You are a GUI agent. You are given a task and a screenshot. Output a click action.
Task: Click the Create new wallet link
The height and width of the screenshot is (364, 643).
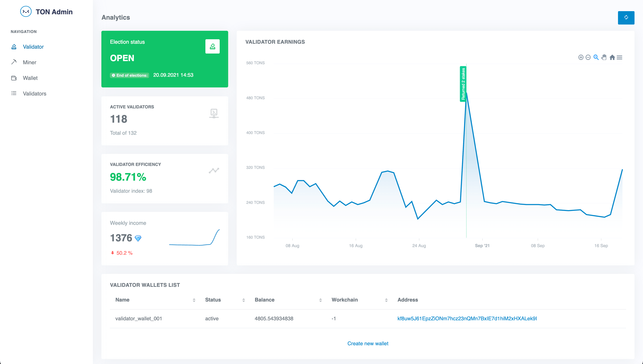pyautogui.click(x=368, y=343)
